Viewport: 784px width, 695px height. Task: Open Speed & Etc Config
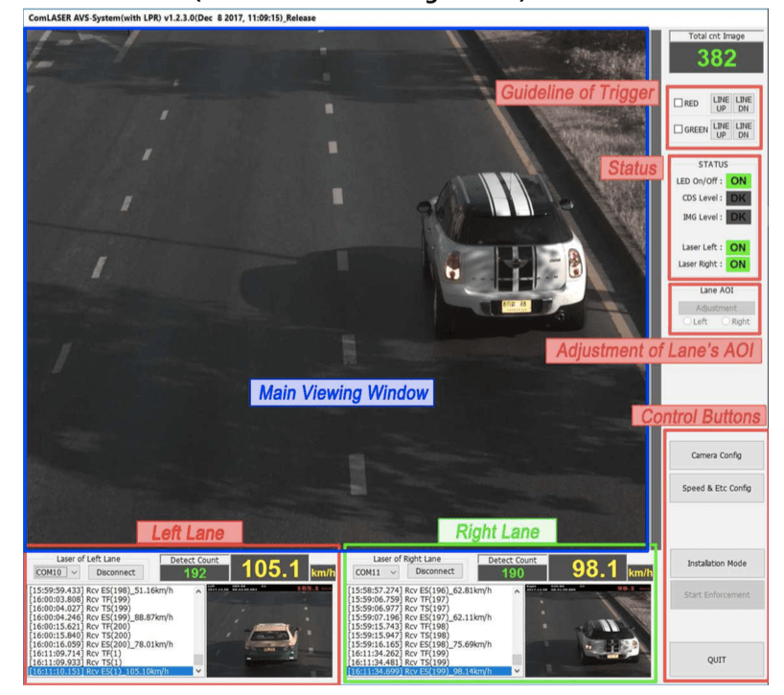coord(717,488)
